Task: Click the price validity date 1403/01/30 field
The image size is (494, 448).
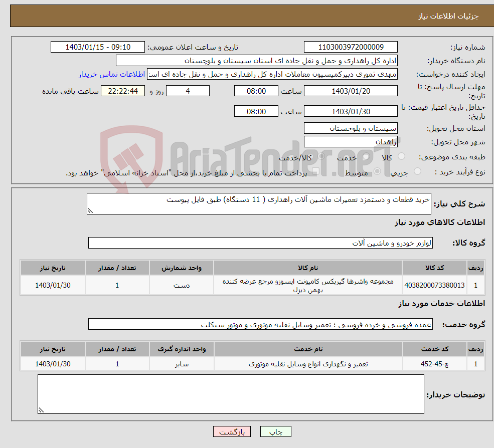Action: (x=351, y=111)
